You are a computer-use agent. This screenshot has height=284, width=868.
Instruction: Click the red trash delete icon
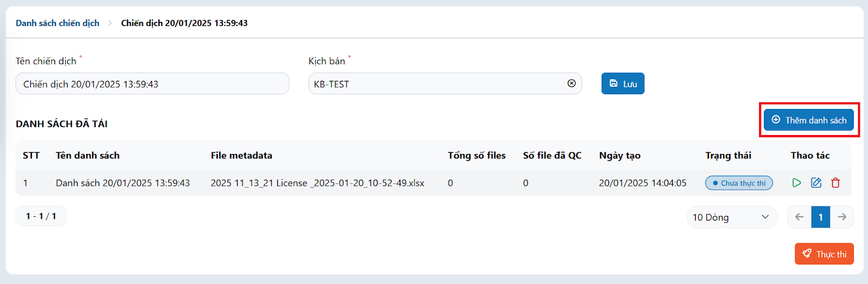[835, 183]
